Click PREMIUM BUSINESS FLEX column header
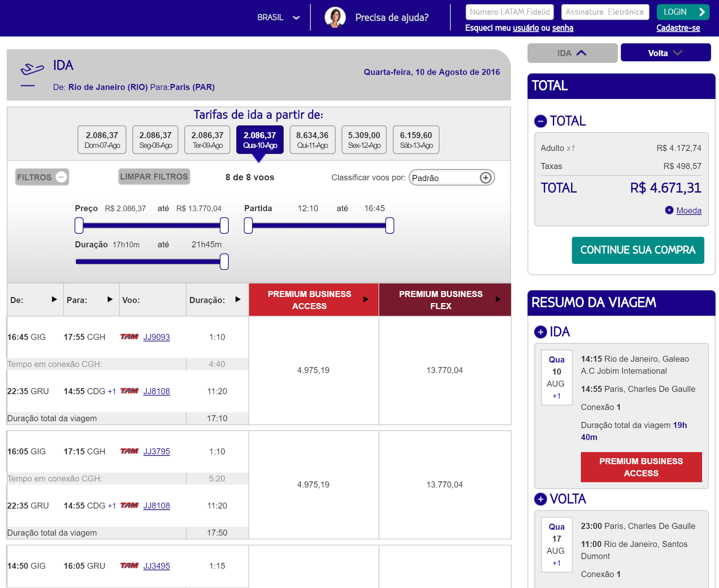This screenshot has height=588, width=719. (445, 300)
